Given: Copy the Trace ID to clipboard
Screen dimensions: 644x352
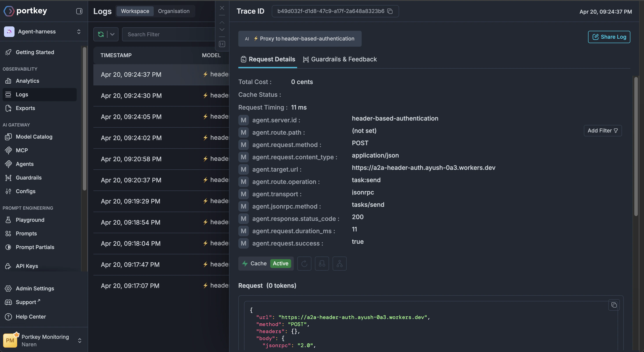Looking at the screenshot, I should point(390,11).
